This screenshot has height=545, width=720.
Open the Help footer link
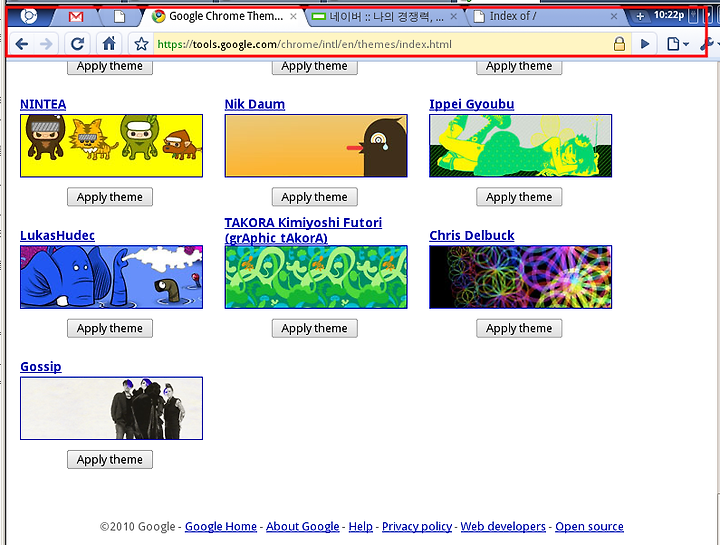coord(360,526)
